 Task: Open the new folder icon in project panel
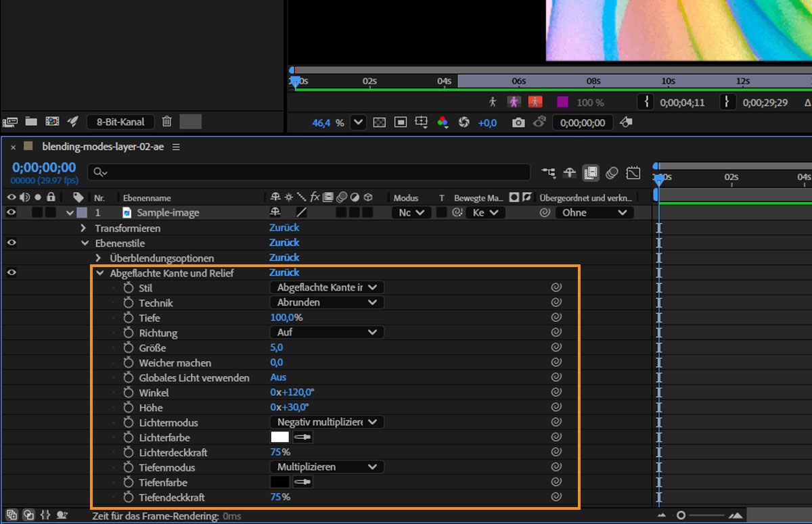pyautogui.click(x=31, y=122)
